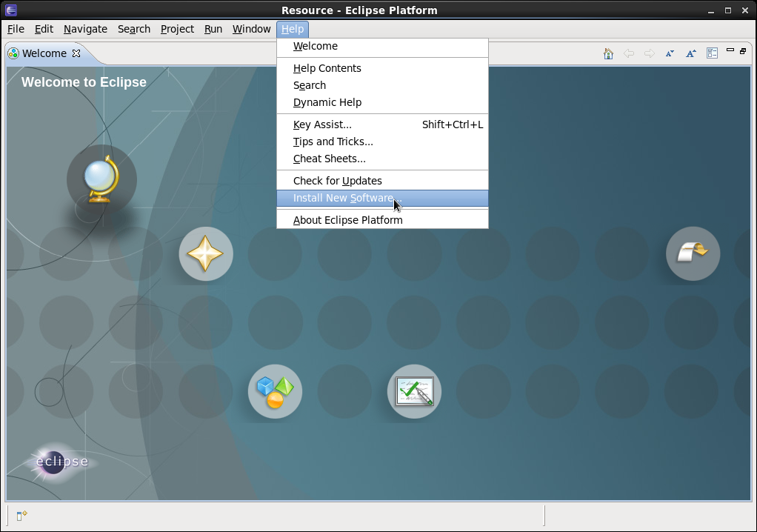Click the enlarge font size icon
Screen dimensions: 757x532
691,53
